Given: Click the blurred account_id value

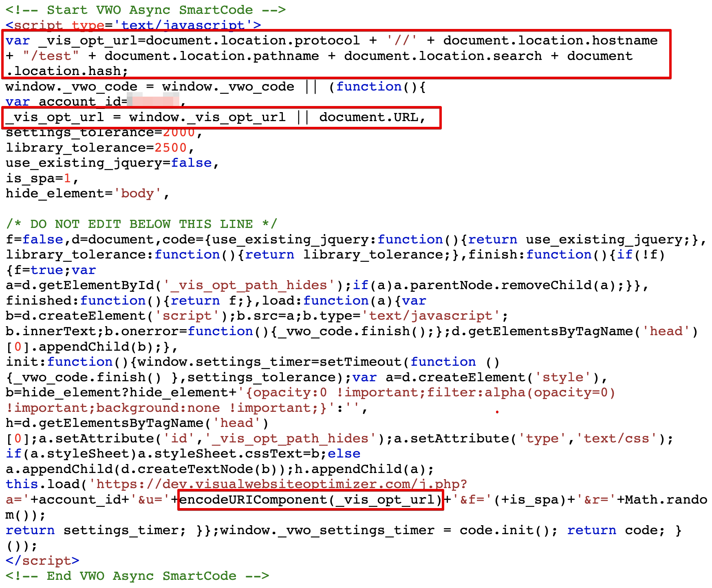Looking at the screenshot, I should click(x=153, y=101).
